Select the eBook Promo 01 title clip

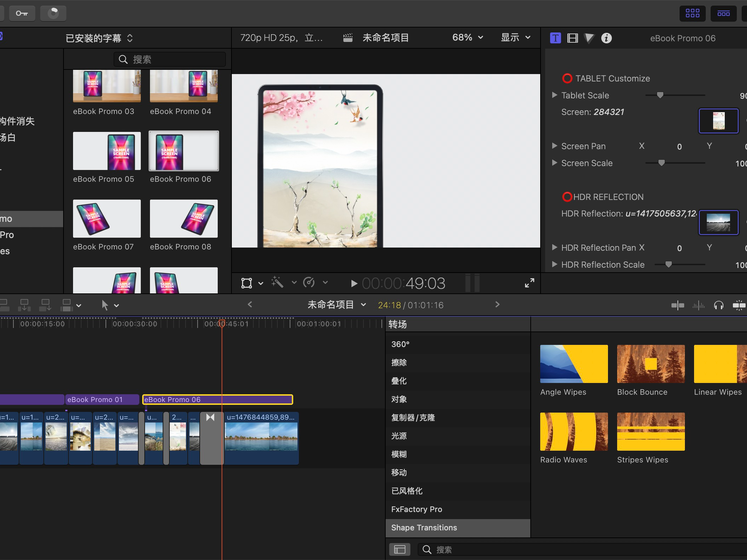(x=102, y=400)
